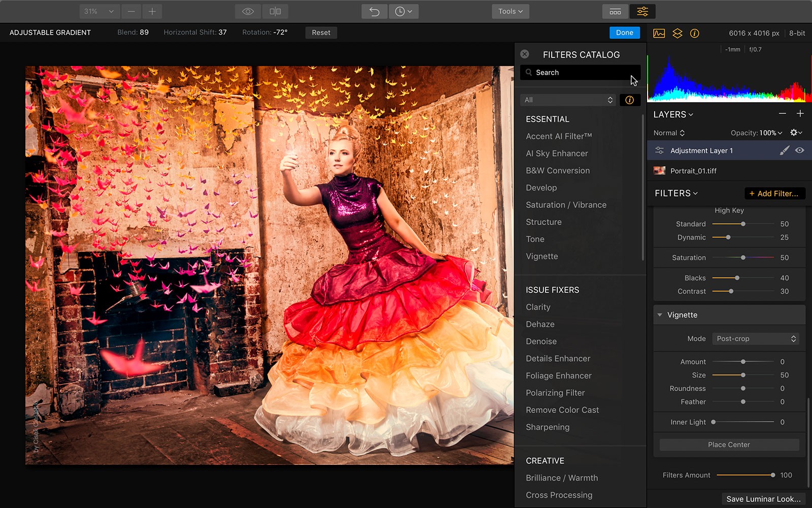Show the histogram panel icon
Screen dimensions: 812x508
click(659, 33)
